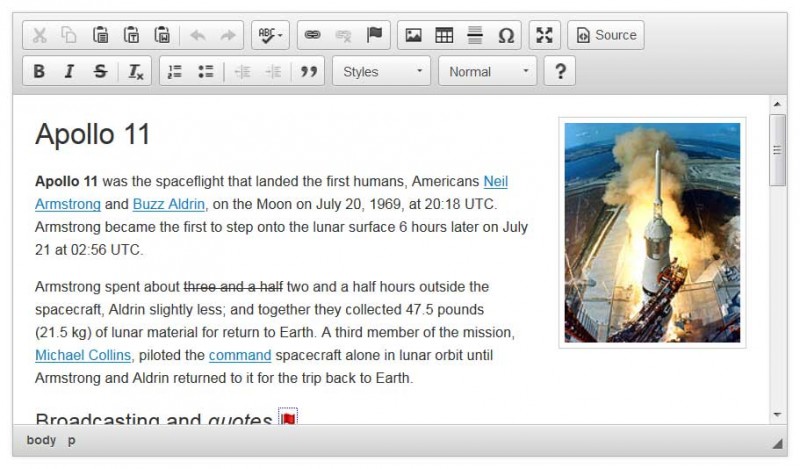Screen dimensions: 800x469
Task: Toggle Bold formatting
Action: pyautogui.click(x=39, y=71)
